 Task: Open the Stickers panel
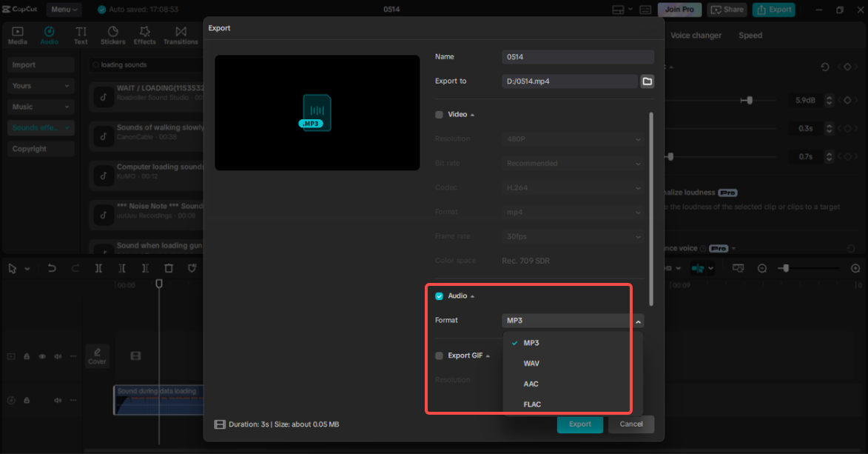[x=112, y=34]
